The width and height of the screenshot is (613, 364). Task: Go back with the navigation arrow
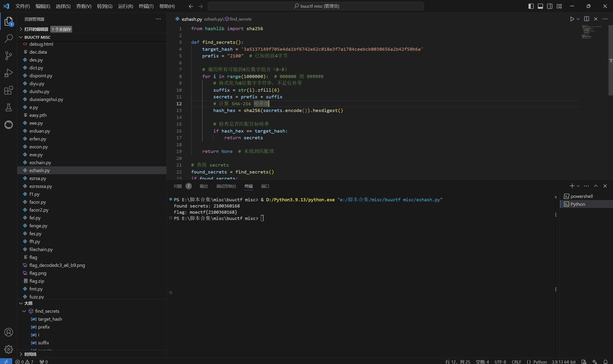click(191, 6)
